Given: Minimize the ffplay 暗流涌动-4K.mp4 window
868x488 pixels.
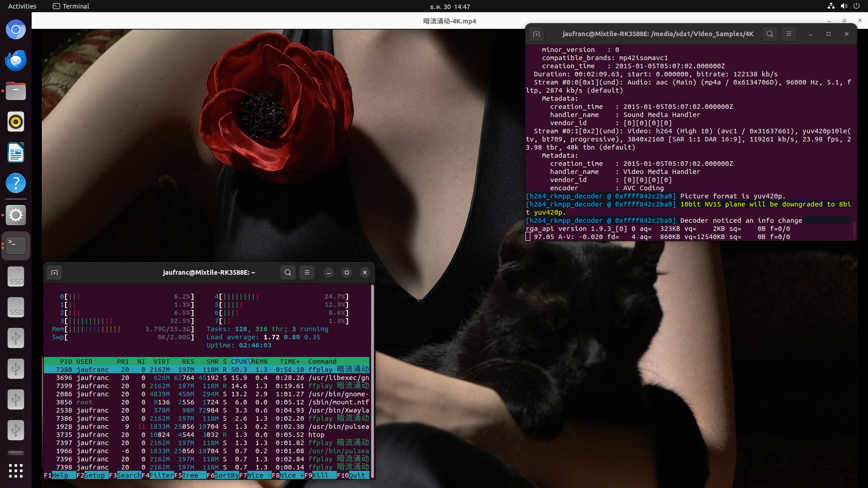Looking at the screenshot, I should pyautogui.click(x=829, y=21).
